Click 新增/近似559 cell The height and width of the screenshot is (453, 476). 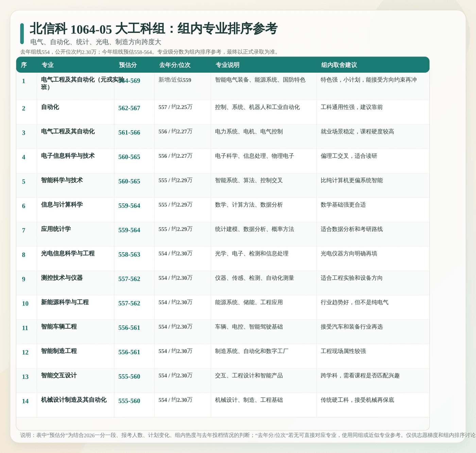175,80
